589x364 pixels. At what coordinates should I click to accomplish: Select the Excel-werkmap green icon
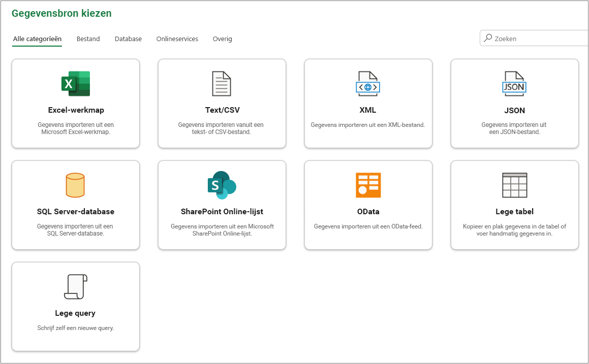[76, 84]
